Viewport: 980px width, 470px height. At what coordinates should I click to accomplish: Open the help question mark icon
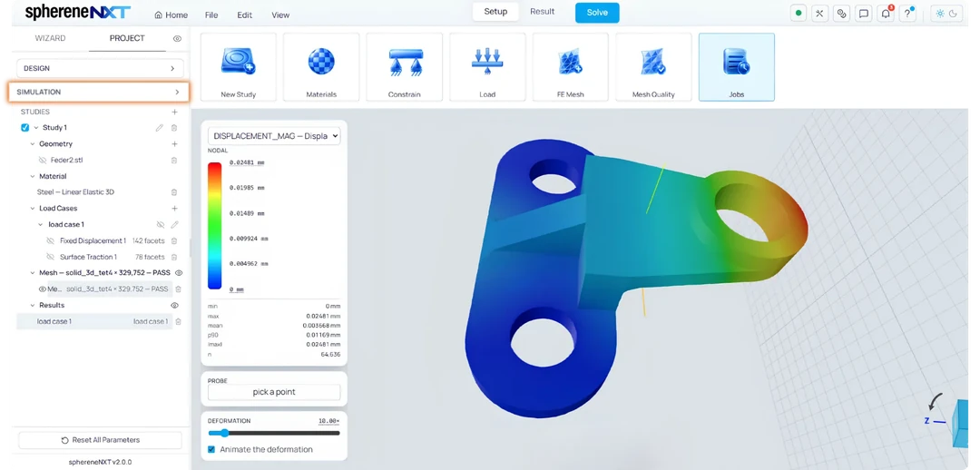(x=907, y=13)
